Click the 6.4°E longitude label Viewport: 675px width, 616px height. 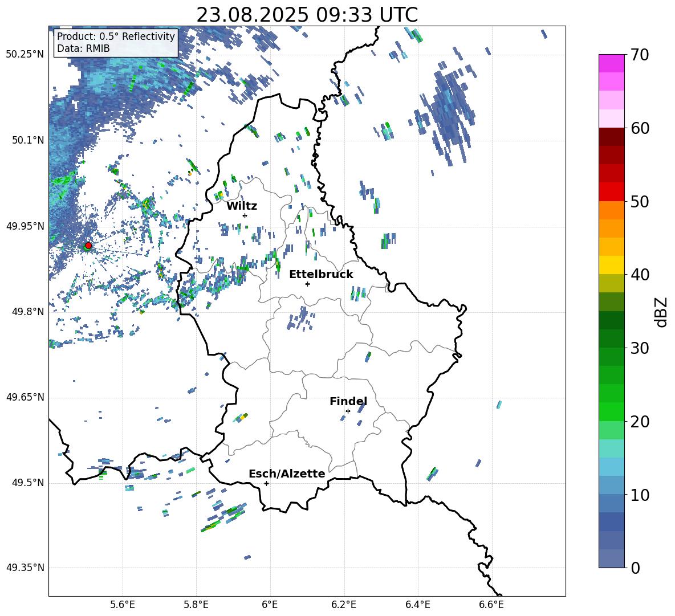point(417,605)
